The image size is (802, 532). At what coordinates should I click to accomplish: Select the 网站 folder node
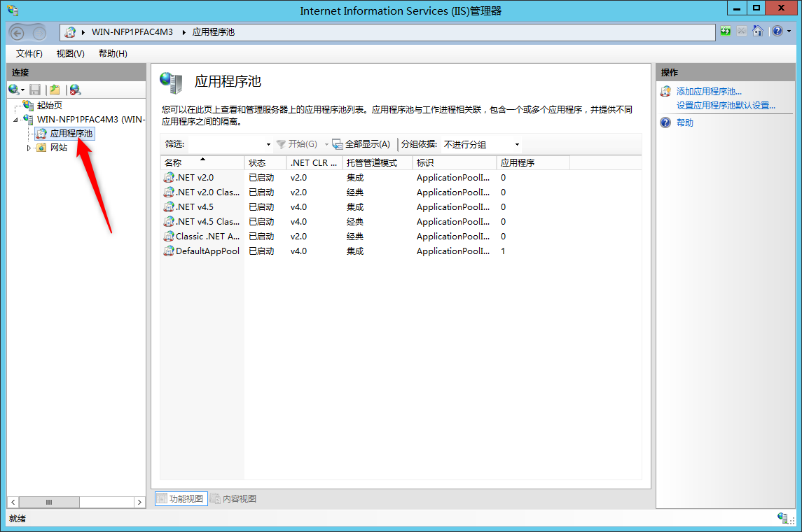tap(58, 148)
